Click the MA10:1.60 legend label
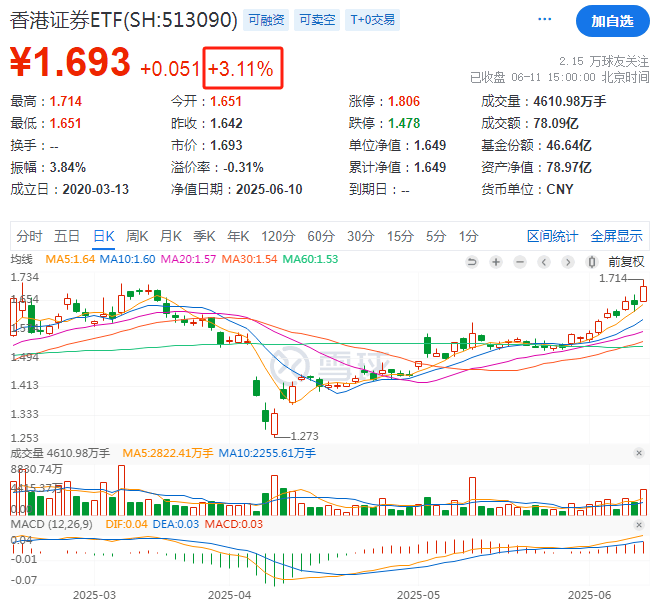Screen dimensions: 661x608 coord(127,259)
